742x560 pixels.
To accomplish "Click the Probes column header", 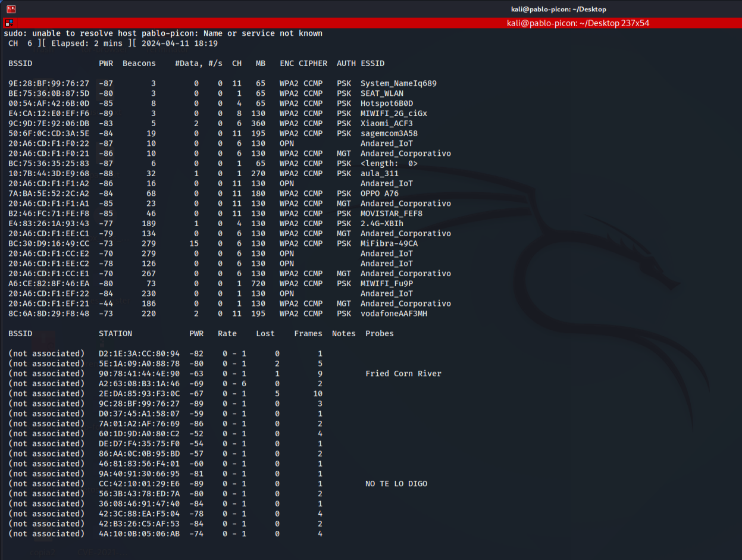I will pos(380,333).
